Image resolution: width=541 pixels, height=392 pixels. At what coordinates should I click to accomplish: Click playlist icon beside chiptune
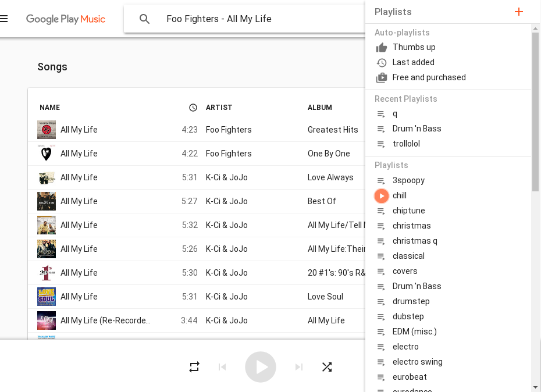[381, 211]
